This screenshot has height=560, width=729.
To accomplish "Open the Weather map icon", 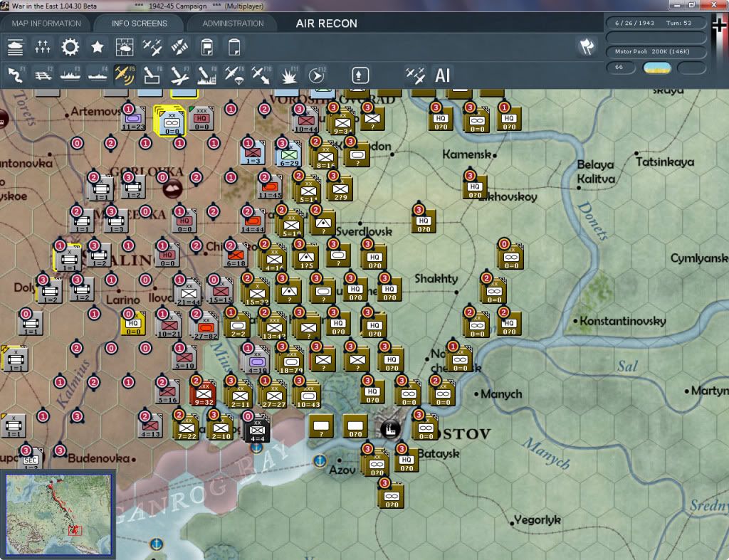I will [125, 48].
